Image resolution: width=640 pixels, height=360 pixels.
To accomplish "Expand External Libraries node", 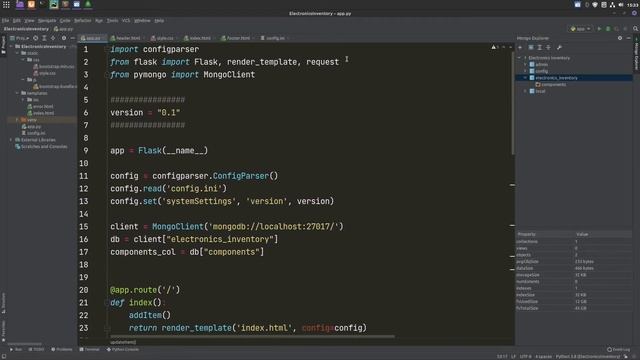I will (x=11, y=140).
